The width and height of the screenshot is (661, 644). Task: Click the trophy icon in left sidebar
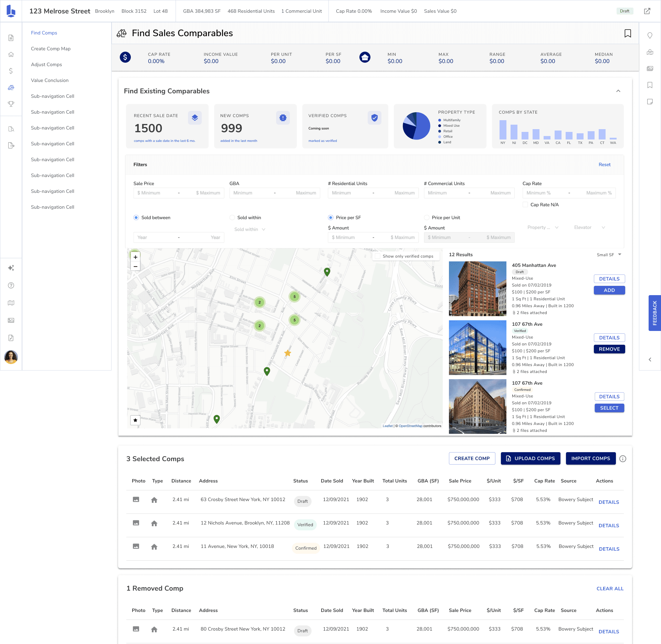(11, 104)
